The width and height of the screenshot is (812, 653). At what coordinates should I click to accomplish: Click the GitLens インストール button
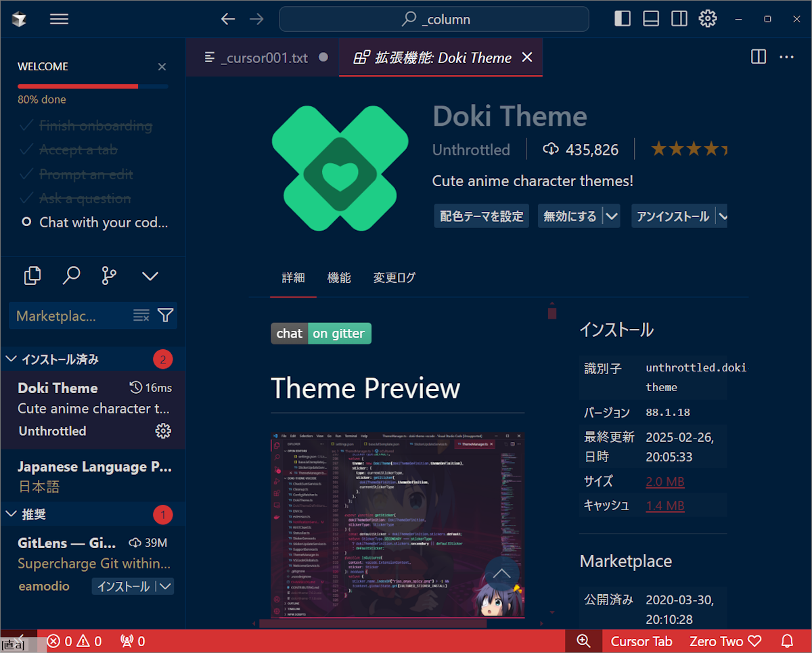123,586
